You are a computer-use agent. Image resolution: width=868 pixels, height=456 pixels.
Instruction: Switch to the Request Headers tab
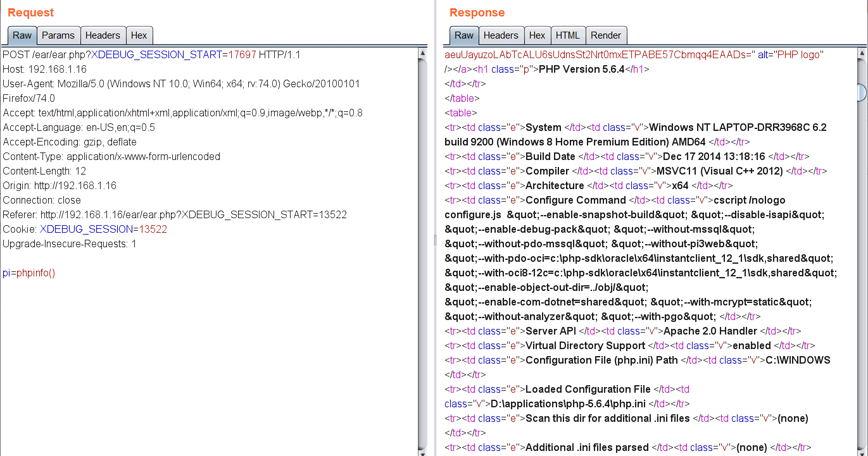pyautogui.click(x=103, y=35)
